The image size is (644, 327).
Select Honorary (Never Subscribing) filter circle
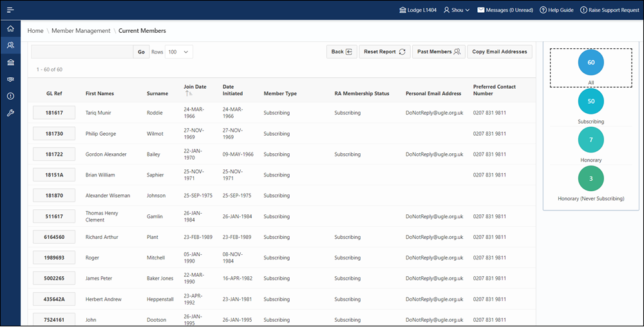(x=591, y=178)
